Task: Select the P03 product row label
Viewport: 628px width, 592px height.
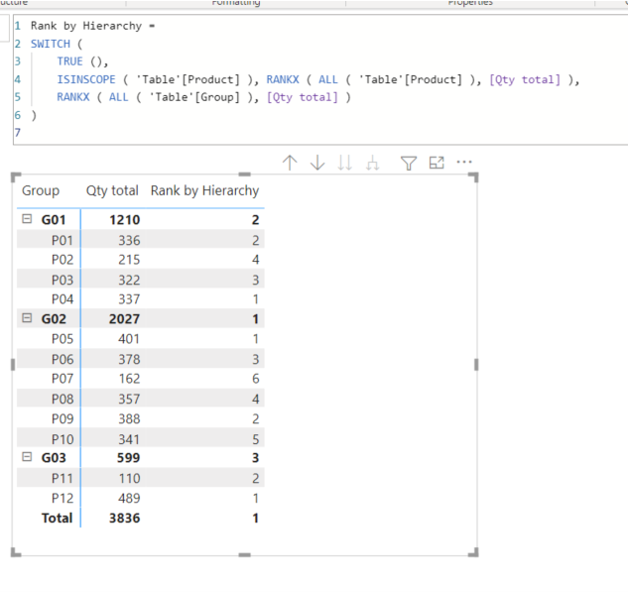Action: click(62, 280)
